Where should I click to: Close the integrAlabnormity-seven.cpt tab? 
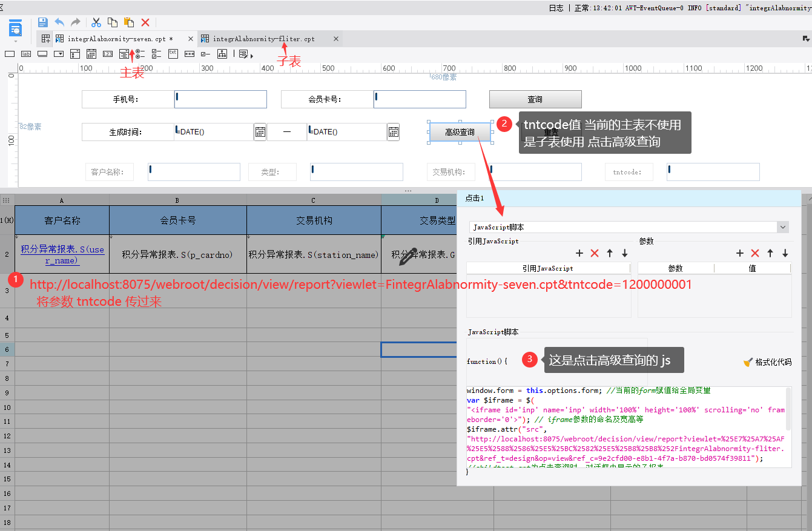191,39
